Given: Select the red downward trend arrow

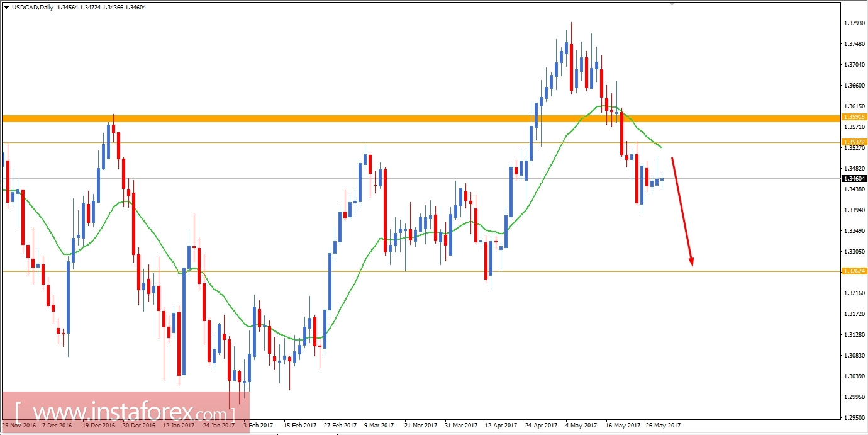Looking at the screenshot, I should pyautogui.click(x=682, y=211).
